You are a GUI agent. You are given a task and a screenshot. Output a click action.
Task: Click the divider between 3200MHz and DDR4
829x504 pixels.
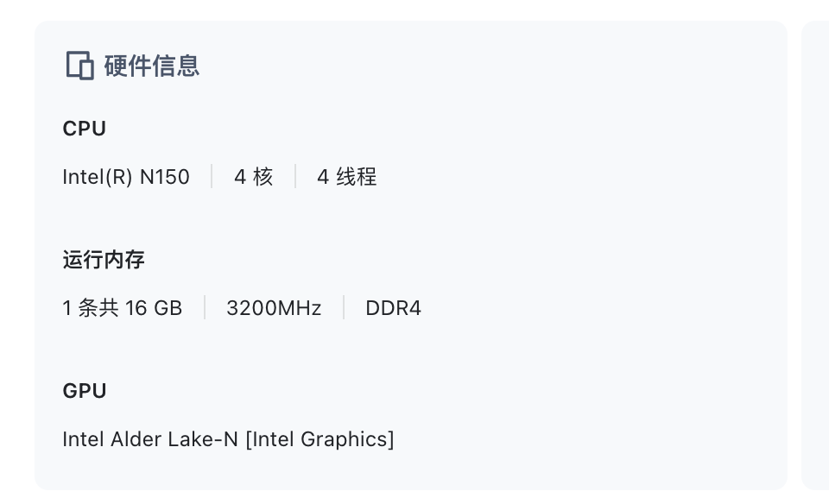[344, 308]
